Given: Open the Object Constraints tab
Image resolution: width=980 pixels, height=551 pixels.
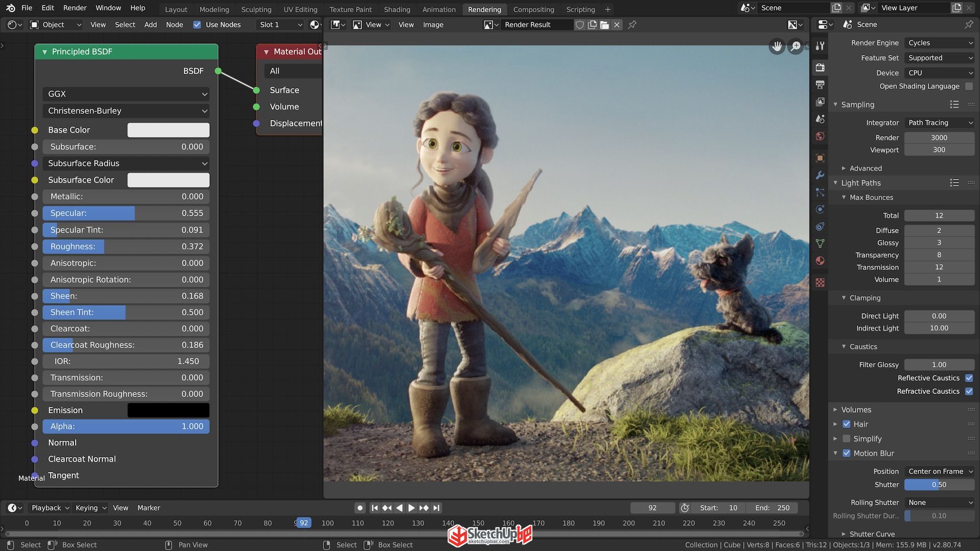Looking at the screenshot, I should coord(820,227).
